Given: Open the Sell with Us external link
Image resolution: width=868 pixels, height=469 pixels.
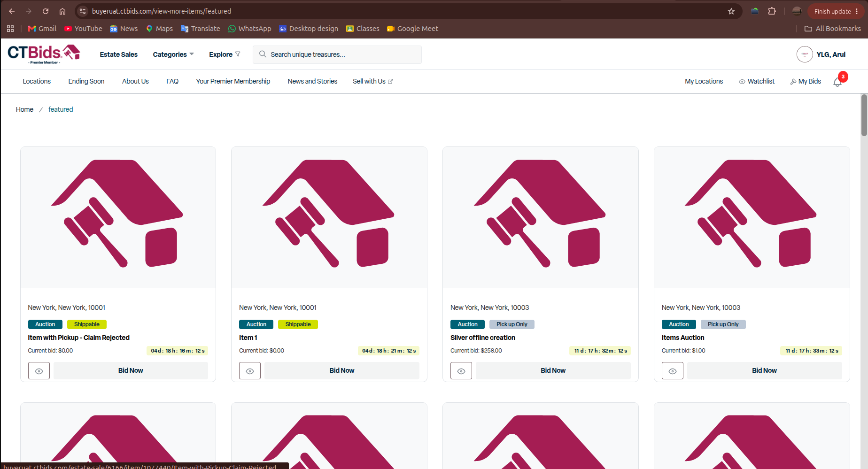Looking at the screenshot, I should coord(373,81).
